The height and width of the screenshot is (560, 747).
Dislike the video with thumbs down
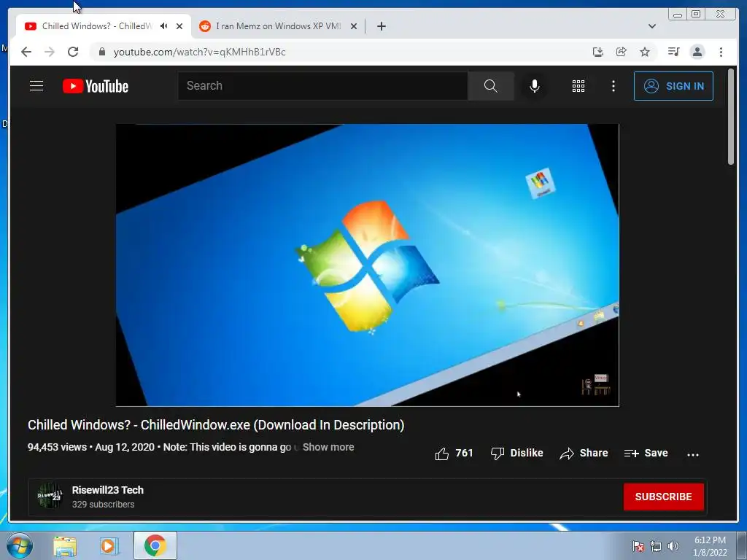click(516, 454)
